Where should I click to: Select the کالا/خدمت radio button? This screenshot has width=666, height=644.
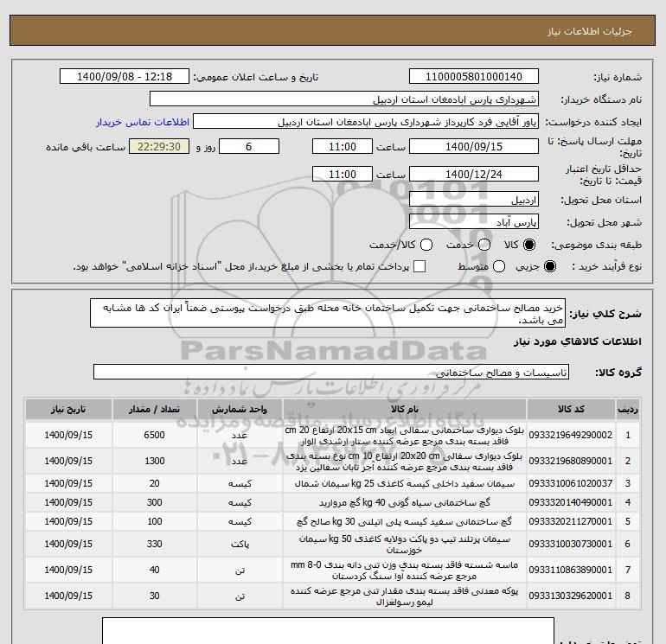(426, 245)
